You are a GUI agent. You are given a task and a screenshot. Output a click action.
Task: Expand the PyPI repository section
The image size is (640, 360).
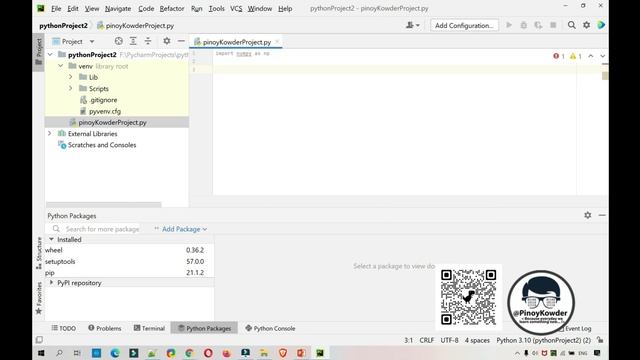(51, 282)
